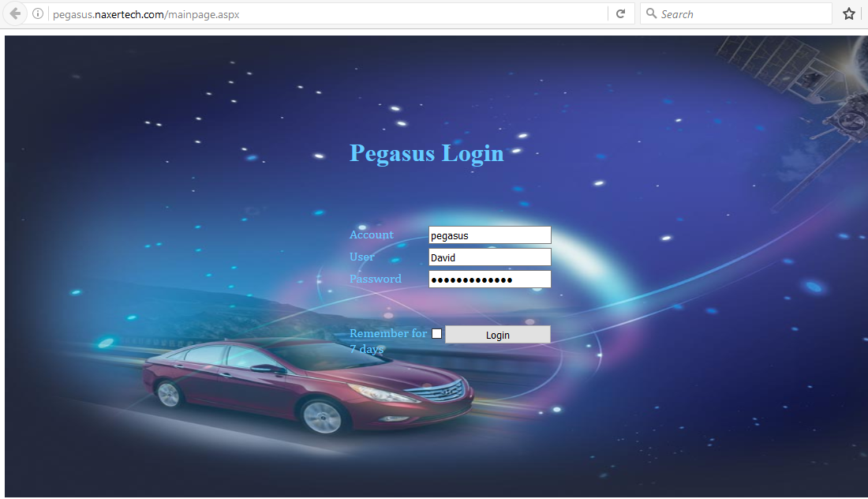Reload the page with the refresh icon
Viewport: 868px width, 499px height.
620,14
